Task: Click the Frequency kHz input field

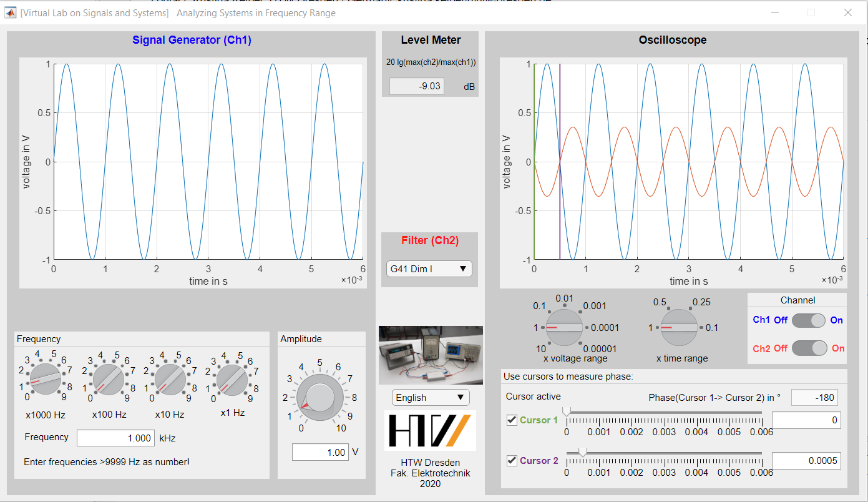Action: coord(115,438)
